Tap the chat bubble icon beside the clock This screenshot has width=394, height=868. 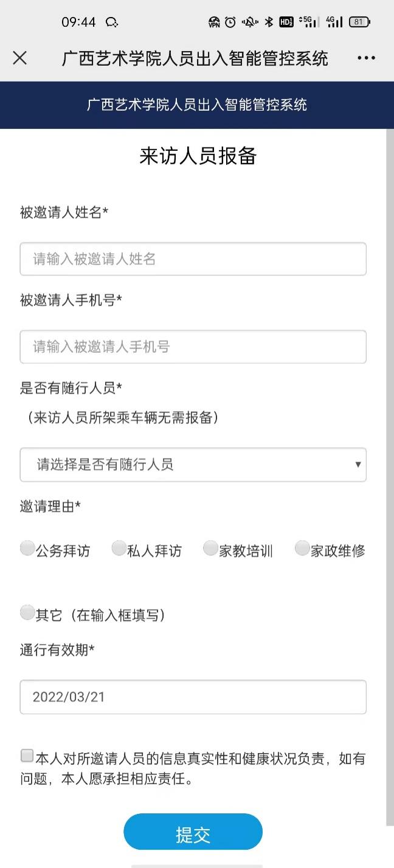click(x=111, y=23)
